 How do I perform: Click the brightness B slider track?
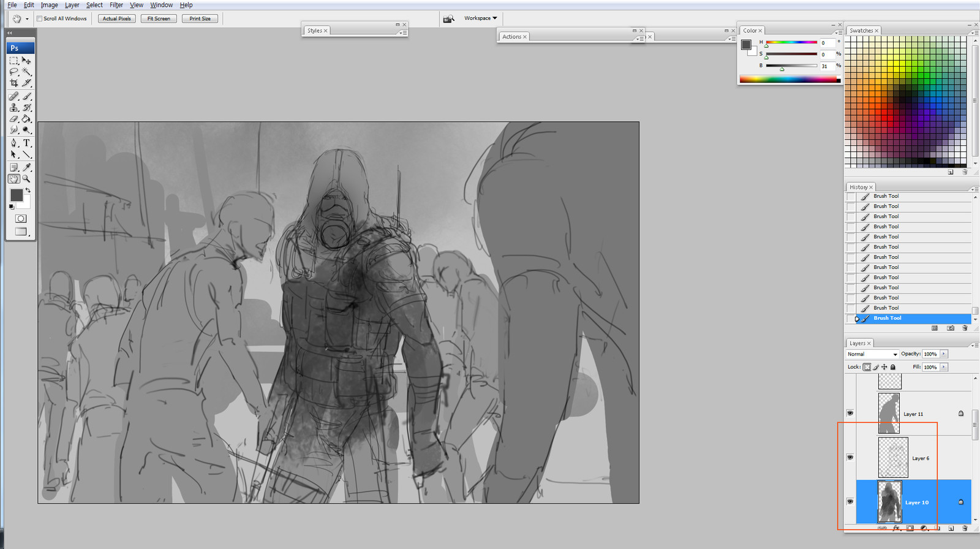791,66
